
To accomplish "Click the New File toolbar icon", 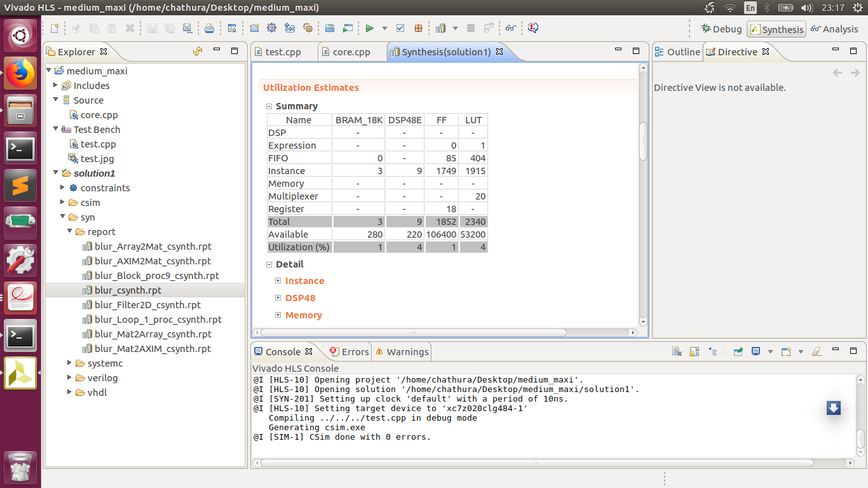I will pyautogui.click(x=55, y=29).
